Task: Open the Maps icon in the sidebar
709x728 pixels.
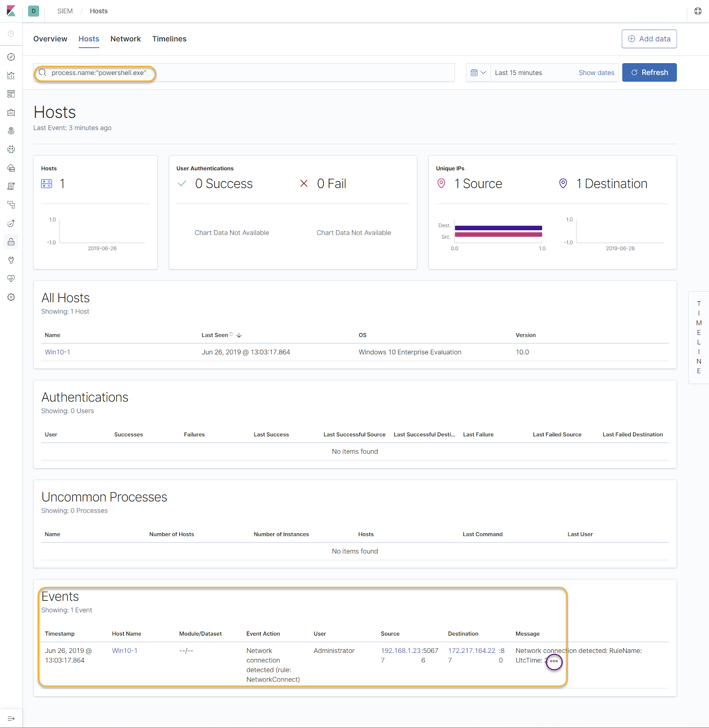Action: tap(11, 131)
